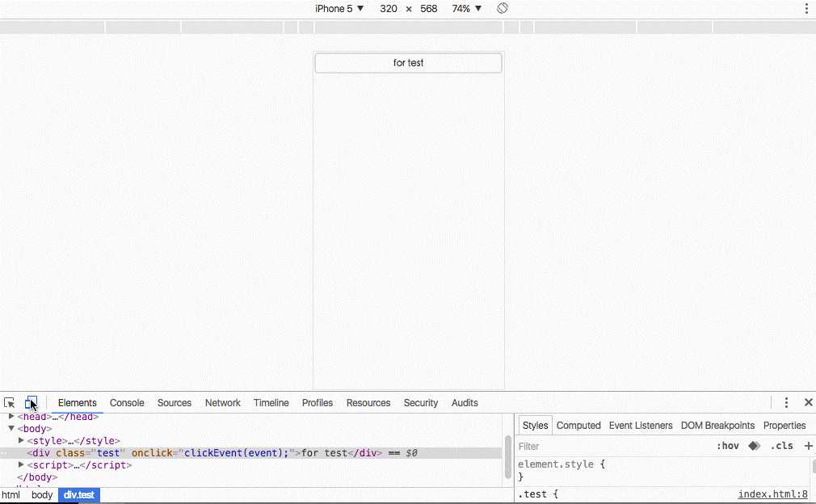816x504 pixels.
Task: Close the DevTools panel
Action: click(808, 402)
